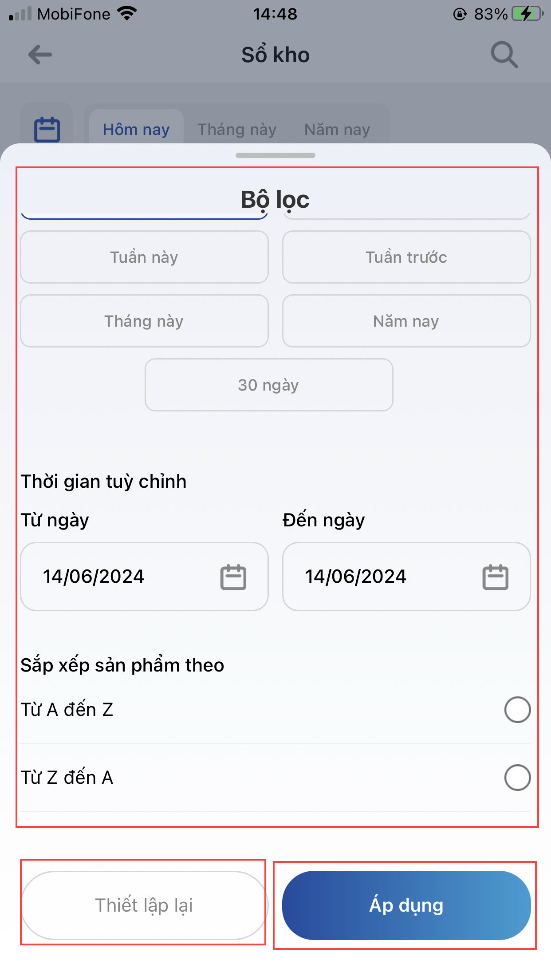
Task: Tap the screen rotation lock icon
Action: [460, 14]
